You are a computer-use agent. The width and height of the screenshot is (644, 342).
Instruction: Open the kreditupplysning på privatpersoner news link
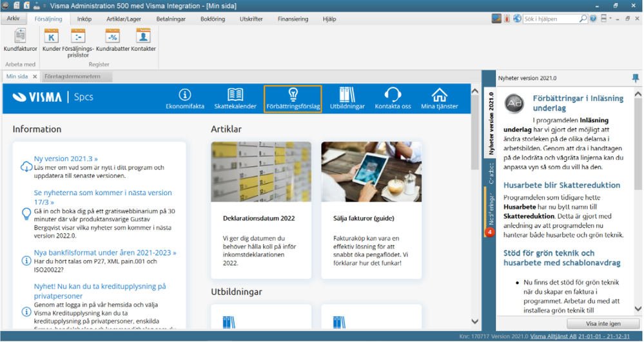point(100,291)
